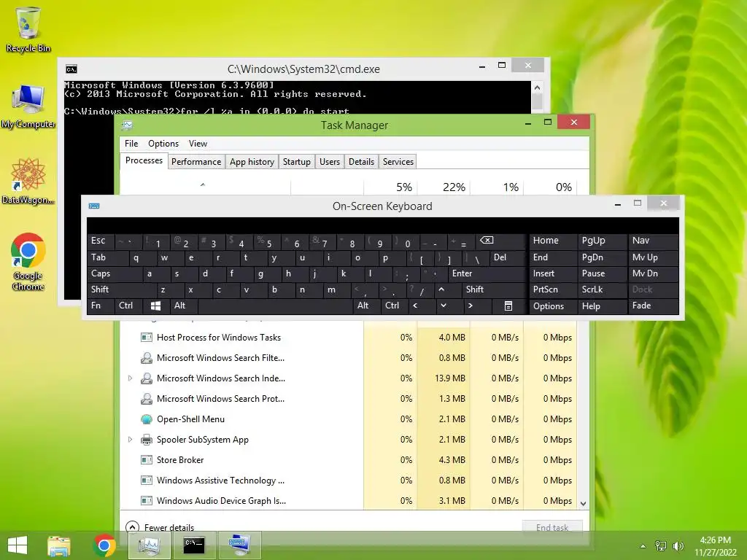
Task: Select the Google Chrome desktop icon
Action: pos(28,262)
